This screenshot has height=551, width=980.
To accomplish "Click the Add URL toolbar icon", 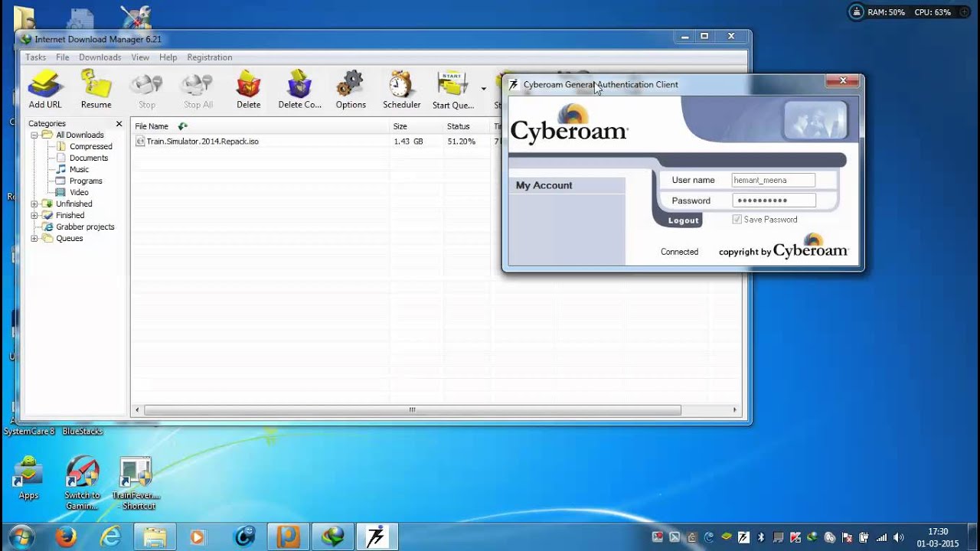I will point(44,90).
